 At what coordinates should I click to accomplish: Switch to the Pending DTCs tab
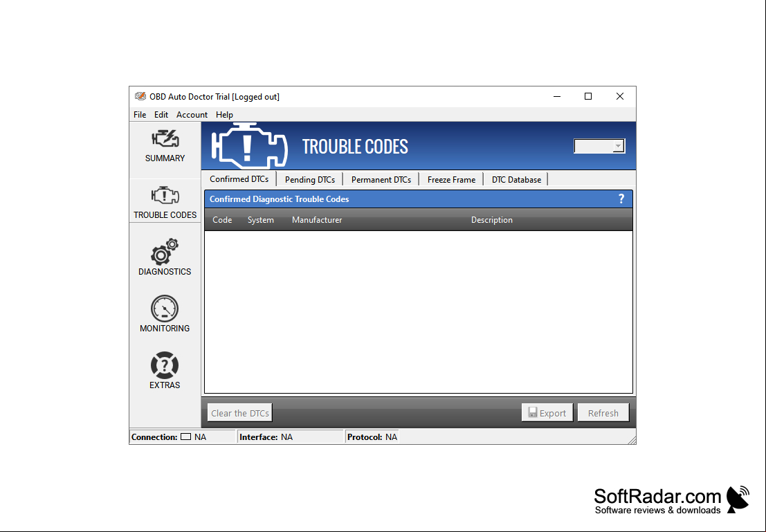pos(310,179)
